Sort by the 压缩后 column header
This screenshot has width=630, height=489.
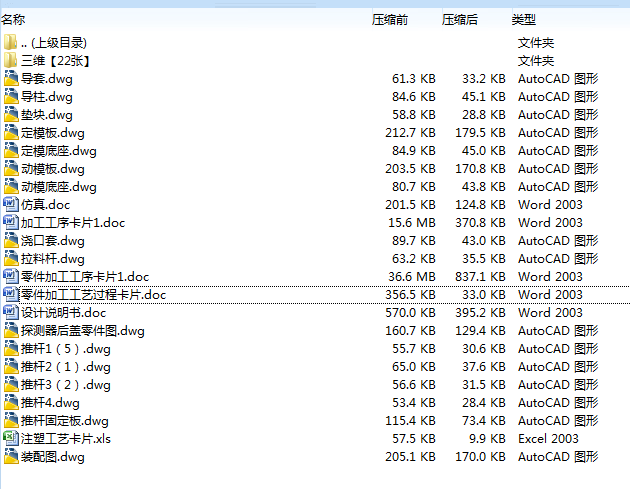pos(460,19)
